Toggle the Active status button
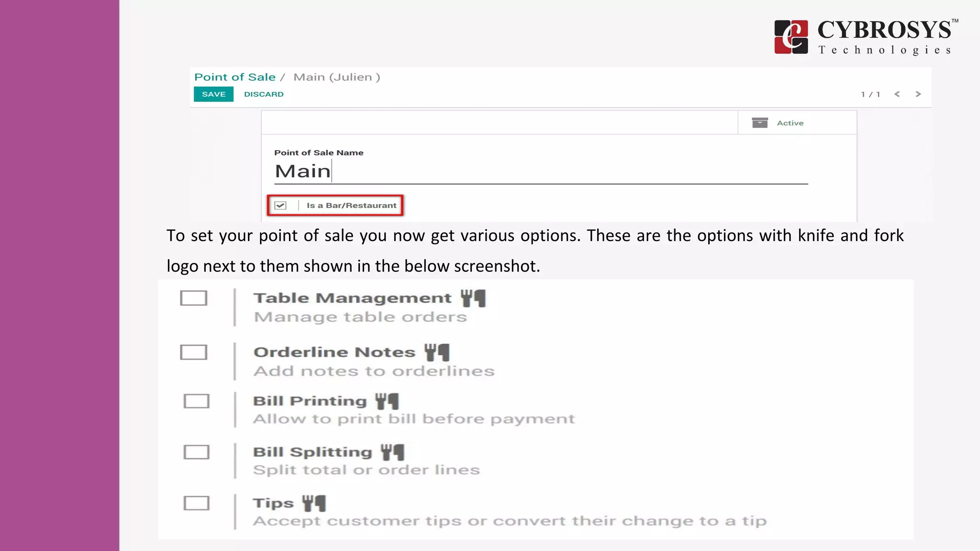This screenshot has width=980, height=551. [797, 123]
